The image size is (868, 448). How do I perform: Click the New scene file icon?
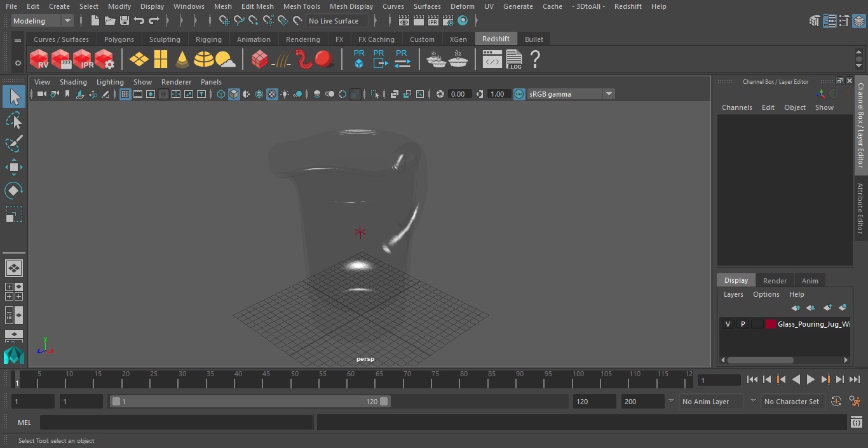[95, 21]
